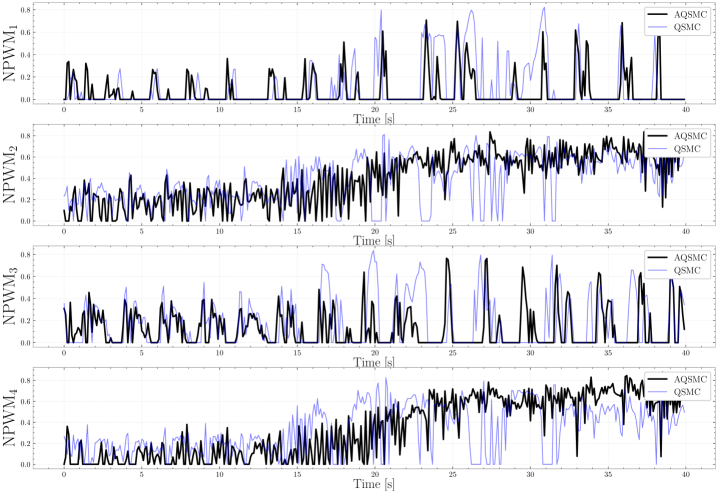
Task: Click the NPWM3 y-axis label
Action: [10, 296]
